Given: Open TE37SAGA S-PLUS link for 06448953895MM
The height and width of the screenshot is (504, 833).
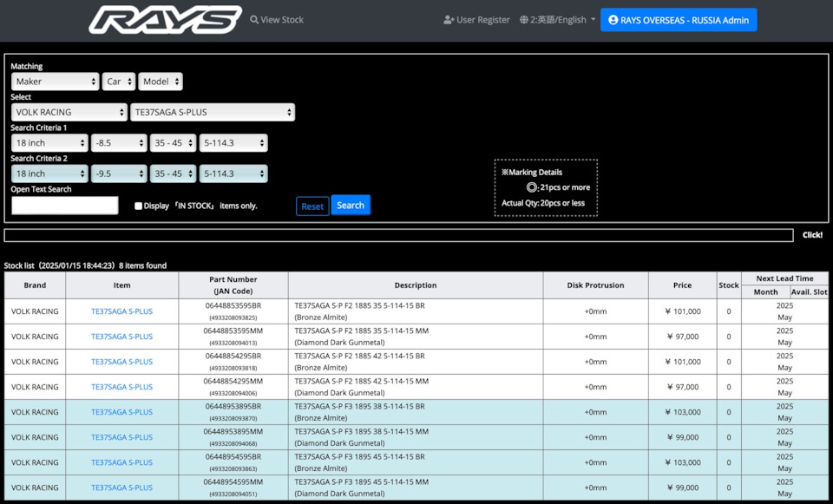Looking at the screenshot, I should click(121, 437).
